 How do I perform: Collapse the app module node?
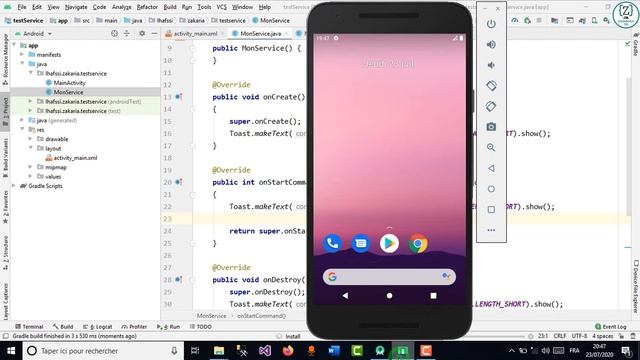coord(14,45)
